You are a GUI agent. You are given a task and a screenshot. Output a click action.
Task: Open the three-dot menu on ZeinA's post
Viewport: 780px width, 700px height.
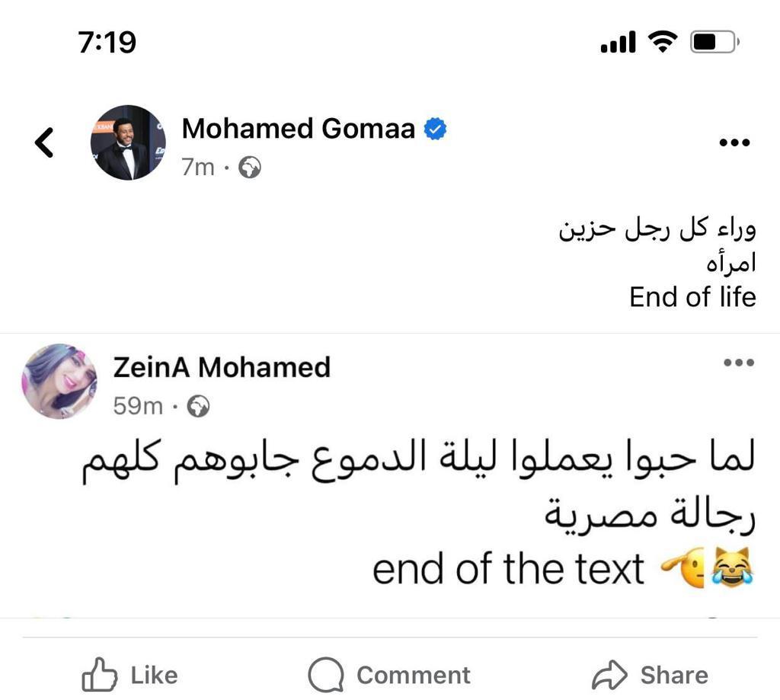click(x=738, y=363)
